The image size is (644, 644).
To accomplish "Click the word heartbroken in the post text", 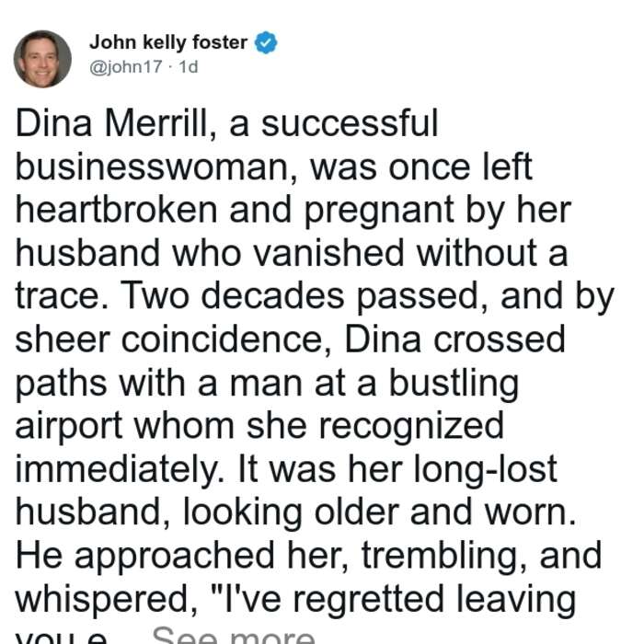I will click(116, 210).
